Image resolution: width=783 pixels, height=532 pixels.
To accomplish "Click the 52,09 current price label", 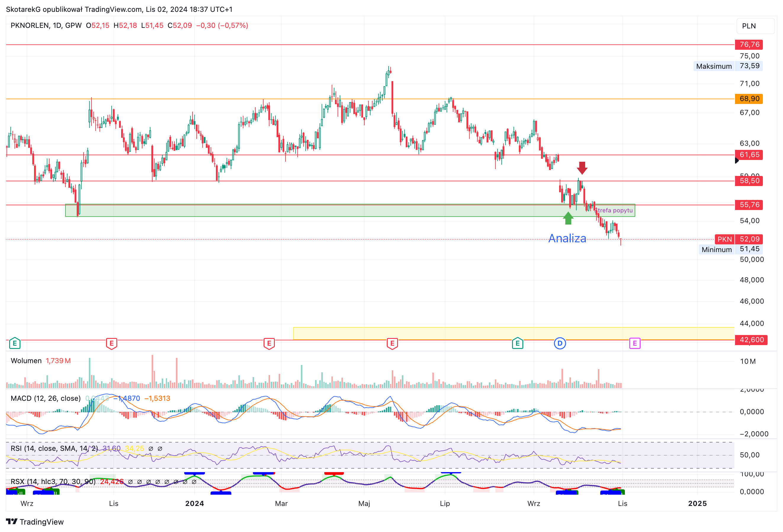I will tap(749, 239).
